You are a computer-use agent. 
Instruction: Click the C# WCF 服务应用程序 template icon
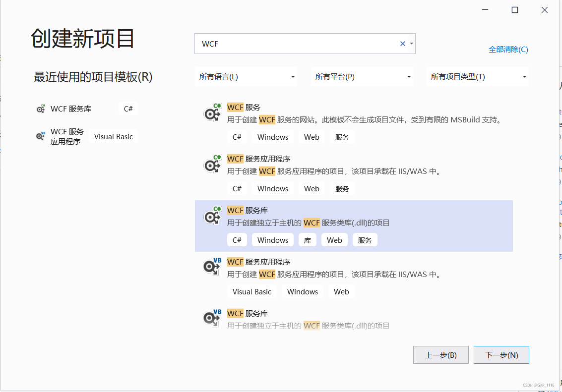tap(212, 165)
